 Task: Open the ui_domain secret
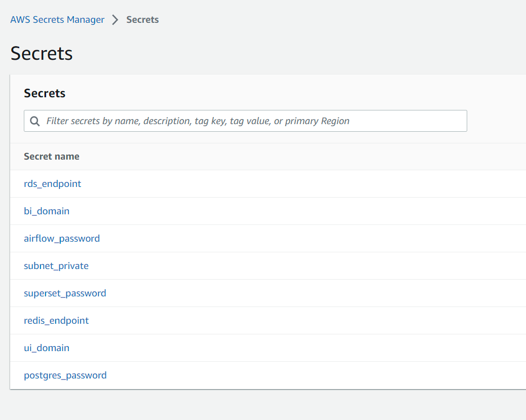[47, 348]
